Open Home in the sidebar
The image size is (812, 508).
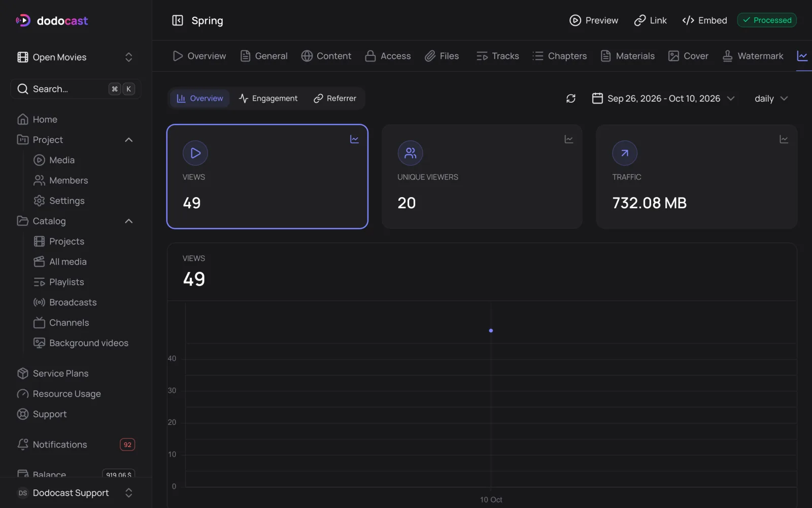(76, 119)
